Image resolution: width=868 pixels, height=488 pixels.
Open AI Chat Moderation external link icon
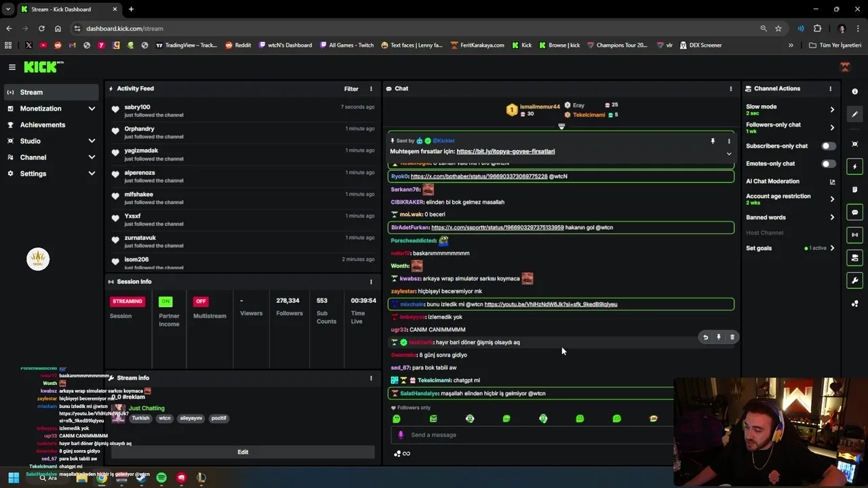point(832,182)
